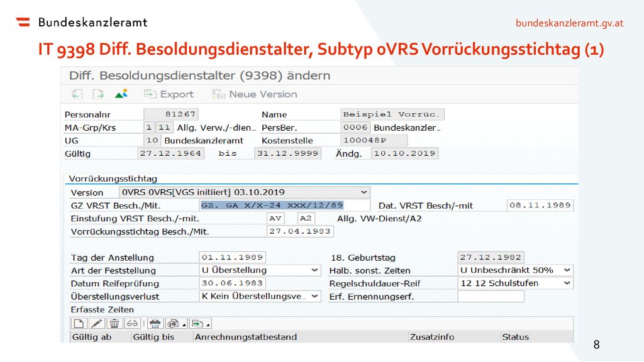Click the Einstufung A2 field
Viewport: 644px width, 362px height.
306,218
